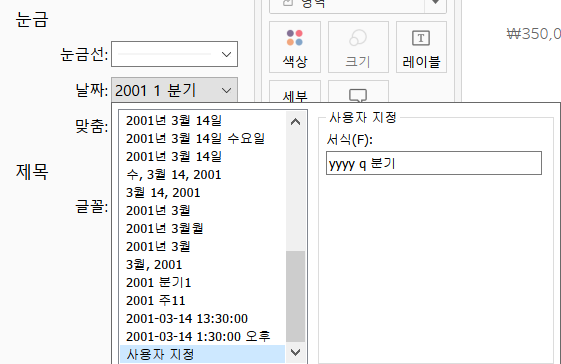
Task: Click the scroll down arrow of format list
Action: pyautogui.click(x=296, y=353)
